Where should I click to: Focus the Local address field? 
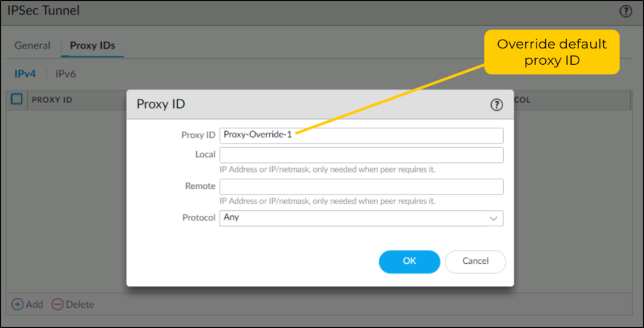coord(362,155)
